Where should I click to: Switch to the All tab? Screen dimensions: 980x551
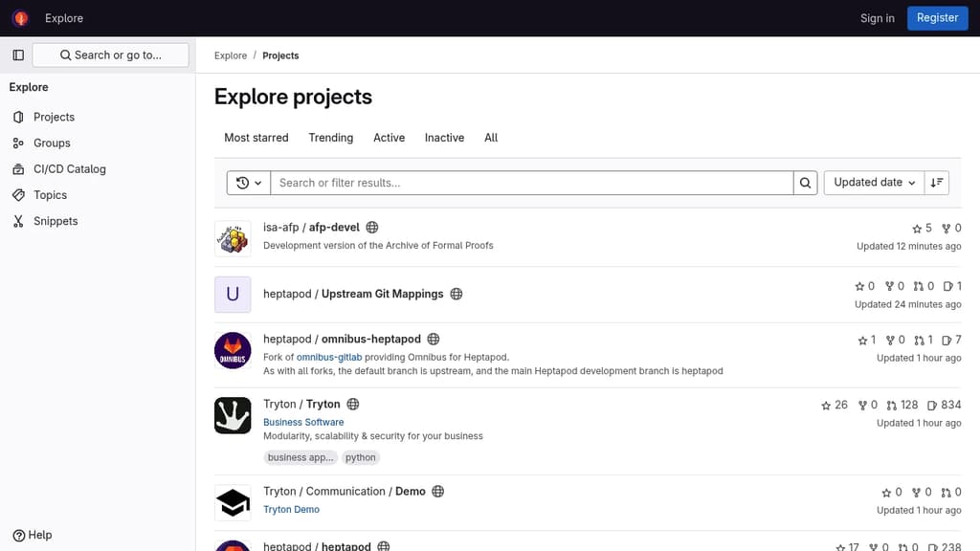coord(491,138)
